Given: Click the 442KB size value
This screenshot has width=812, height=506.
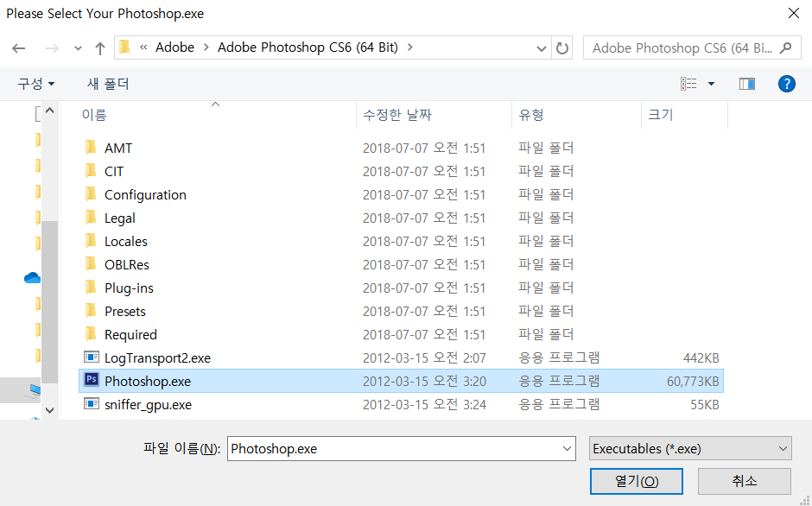Looking at the screenshot, I should point(701,357).
